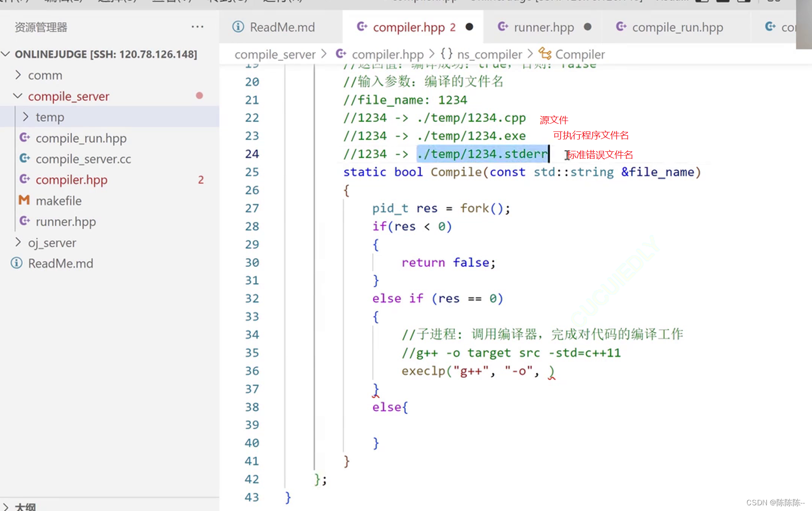Image resolution: width=812 pixels, height=511 pixels.
Task: Expand the oj_server folder
Action: pos(18,242)
